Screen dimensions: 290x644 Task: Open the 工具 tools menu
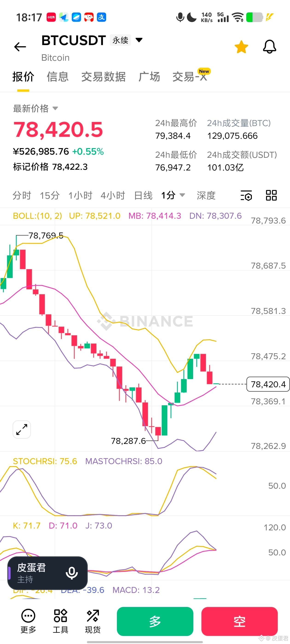point(60,621)
